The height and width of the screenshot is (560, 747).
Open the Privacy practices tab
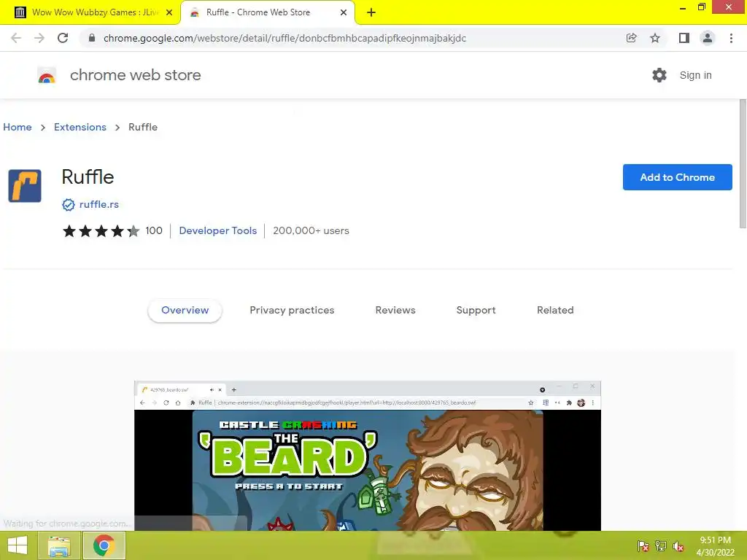point(292,311)
